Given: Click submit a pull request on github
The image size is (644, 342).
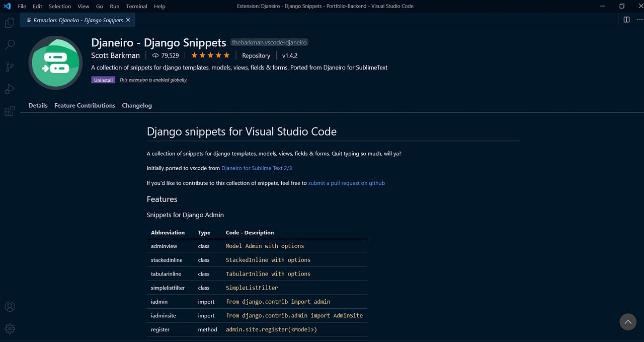Looking at the screenshot, I should tap(346, 183).
